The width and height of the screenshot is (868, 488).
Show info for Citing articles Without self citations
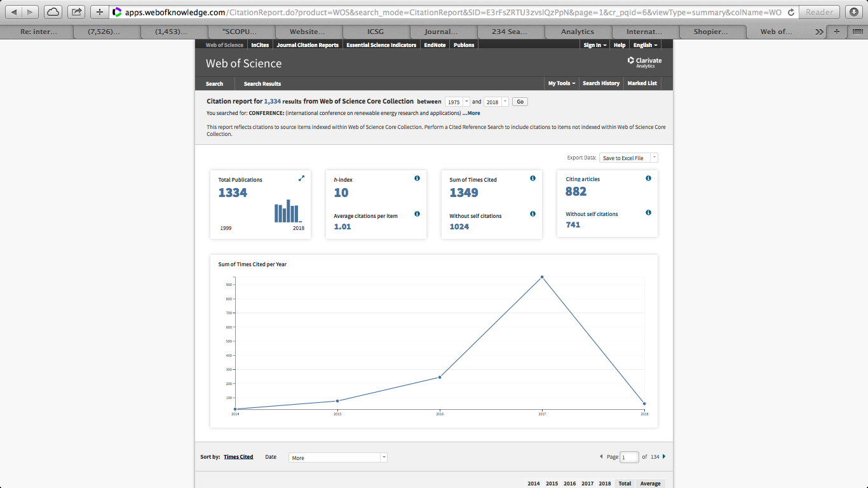click(x=648, y=213)
